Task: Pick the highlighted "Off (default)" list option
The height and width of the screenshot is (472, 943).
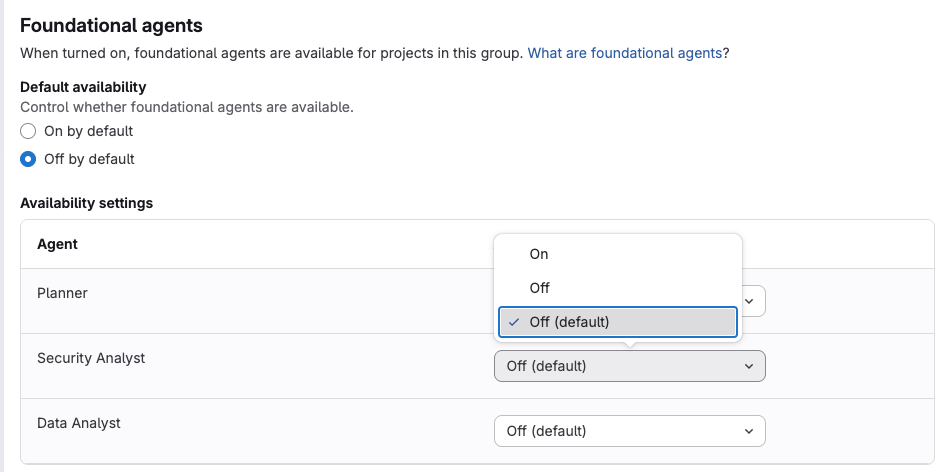Action: [617, 322]
